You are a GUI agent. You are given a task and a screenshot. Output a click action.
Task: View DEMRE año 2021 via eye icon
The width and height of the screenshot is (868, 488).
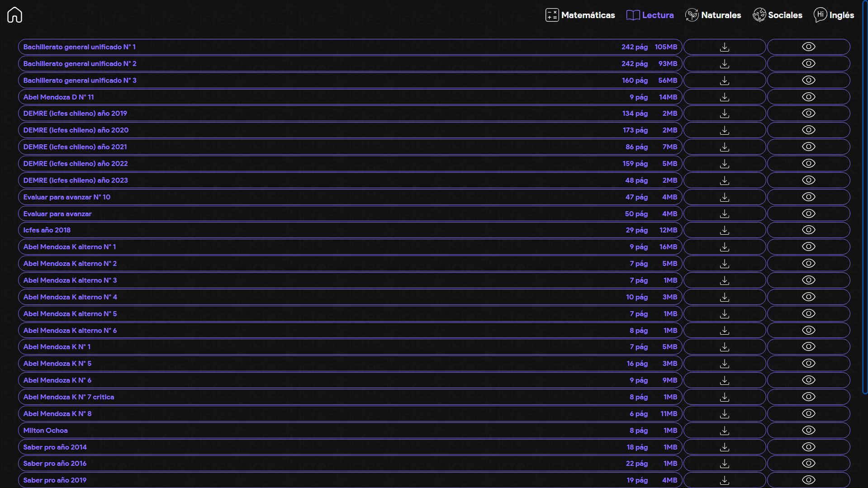tap(809, 147)
